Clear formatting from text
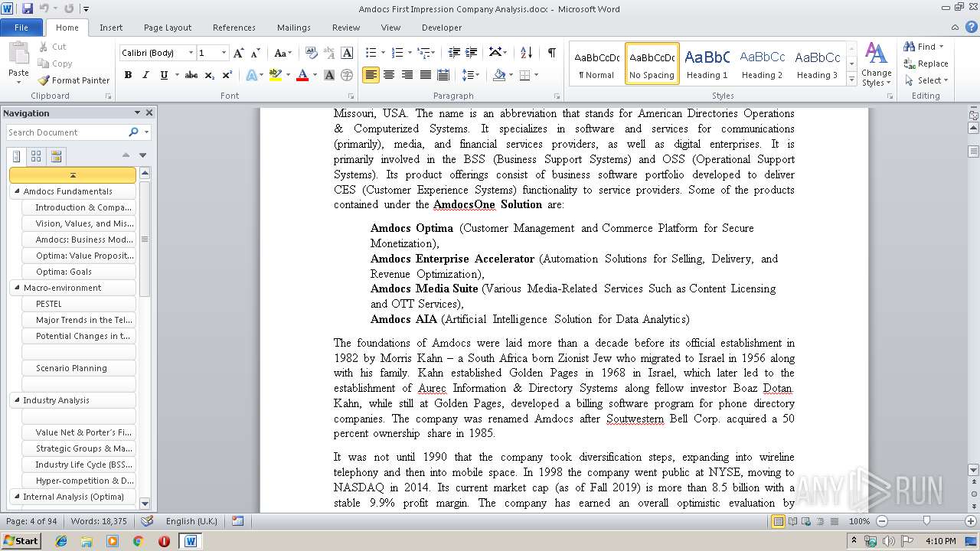980x551 pixels. click(x=311, y=53)
